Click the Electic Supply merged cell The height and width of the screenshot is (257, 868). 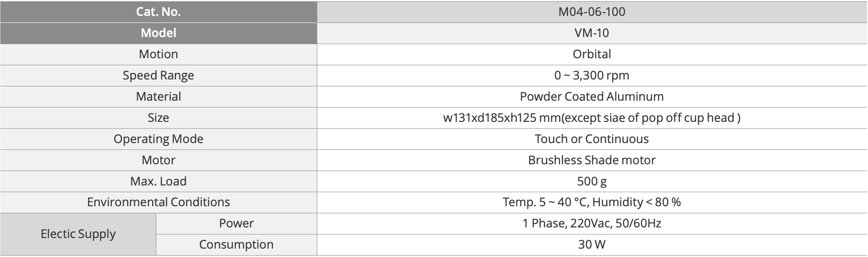click(x=78, y=234)
